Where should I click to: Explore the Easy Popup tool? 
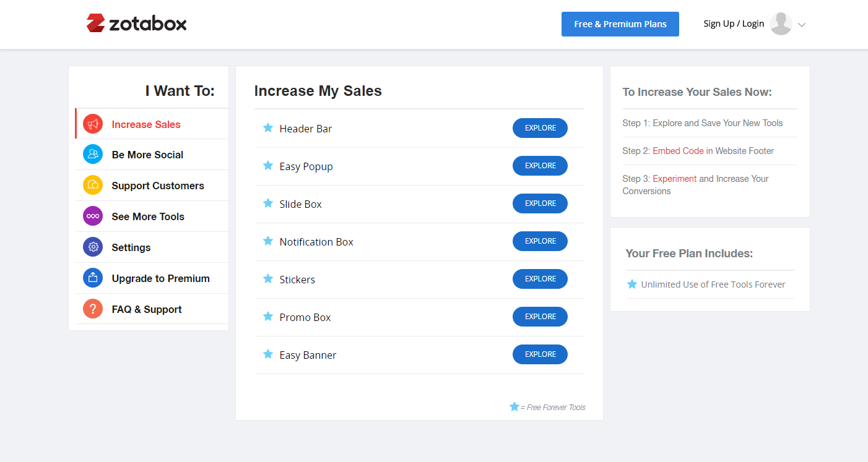click(x=540, y=166)
